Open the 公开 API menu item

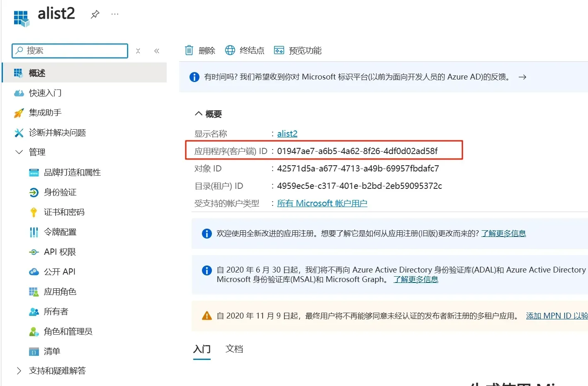(60, 272)
